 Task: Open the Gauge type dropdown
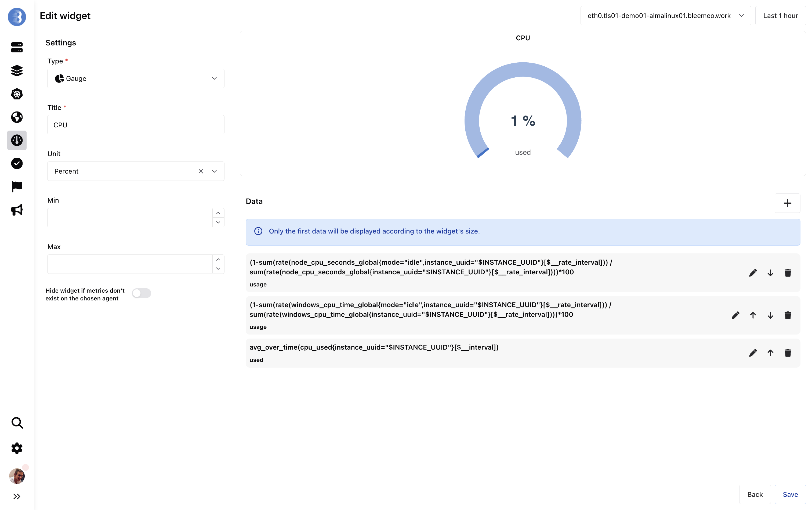point(136,78)
